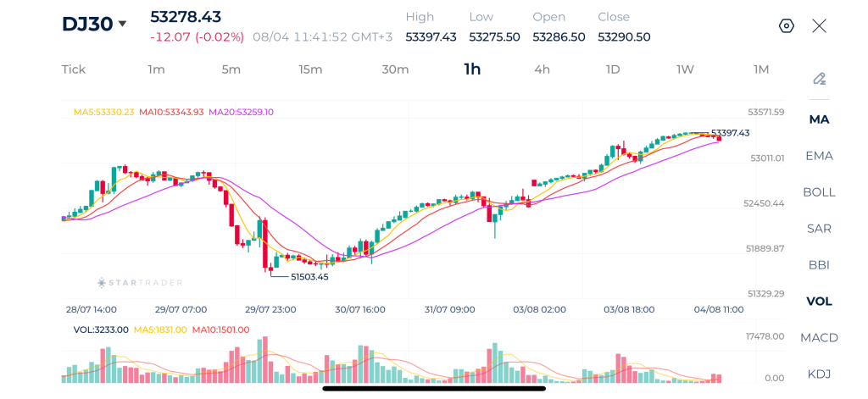The width and height of the screenshot is (868, 399).
Task: Switch to 1D timeframe
Action: coord(612,69)
